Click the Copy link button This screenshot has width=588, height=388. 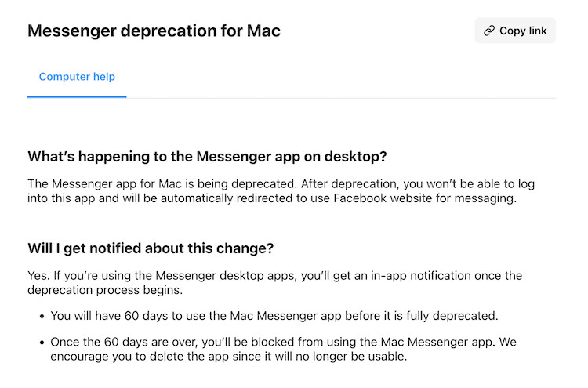[515, 31]
